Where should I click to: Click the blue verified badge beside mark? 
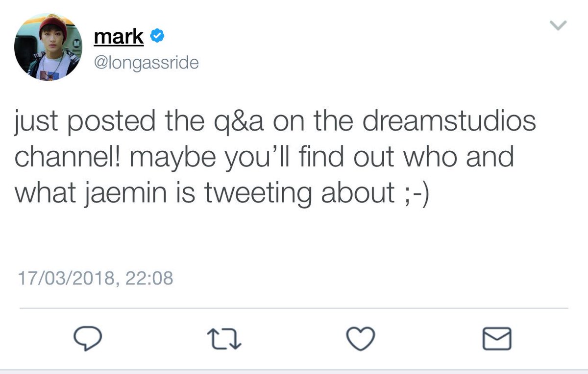pyautogui.click(x=157, y=37)
